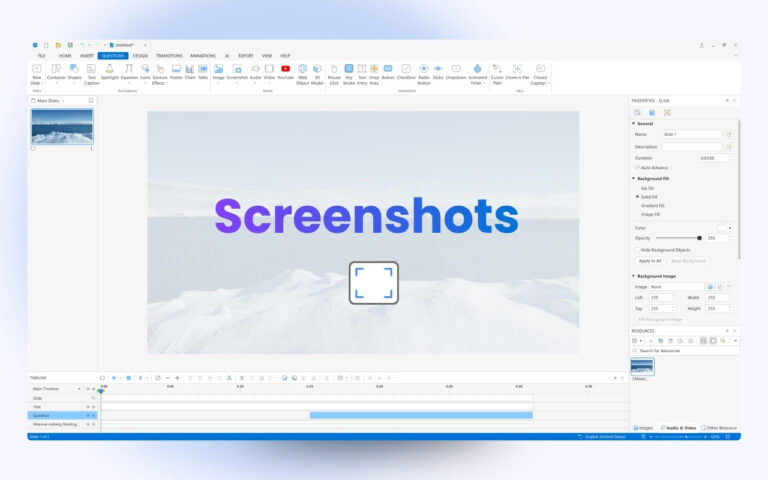Insert a Chart

[x=190, y=72]
